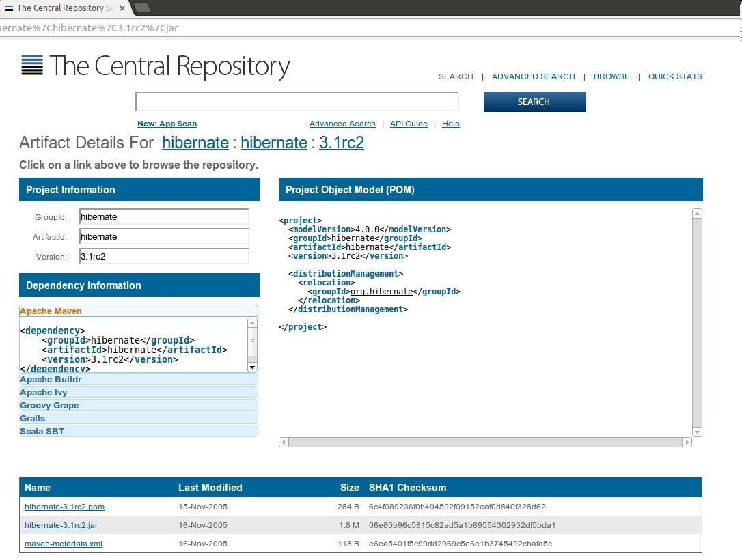Viewport: 742px width, 560px height.
Task: Click the hibernate groupId link in POM
Action: [x=353, y=238]
